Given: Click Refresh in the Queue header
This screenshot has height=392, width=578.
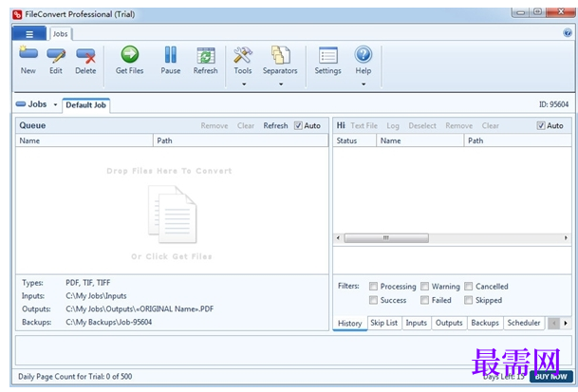Looking at the screenshot, I should [275, 125].
